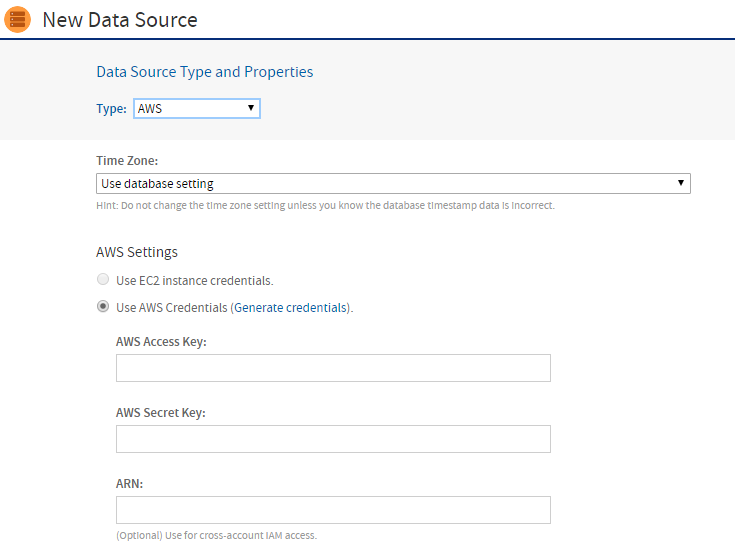Focus the ARN input field

coord(333,510)
